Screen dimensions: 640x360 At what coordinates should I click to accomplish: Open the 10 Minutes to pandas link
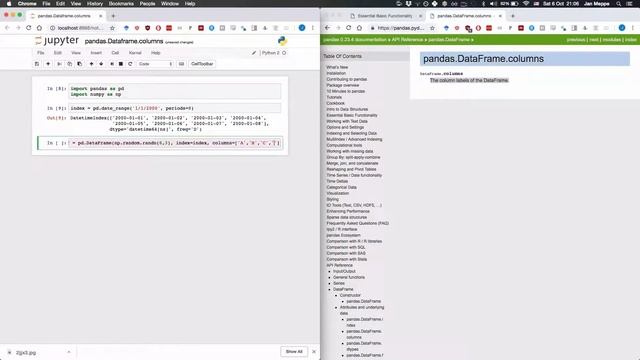point(345,91)
